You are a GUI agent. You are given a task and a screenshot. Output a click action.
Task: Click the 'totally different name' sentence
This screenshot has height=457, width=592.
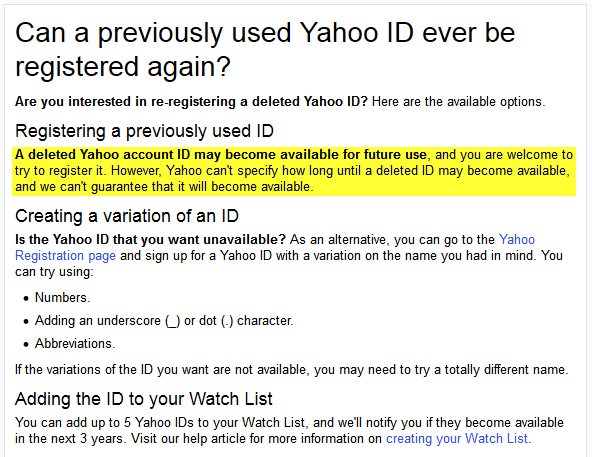coord(291,369)
